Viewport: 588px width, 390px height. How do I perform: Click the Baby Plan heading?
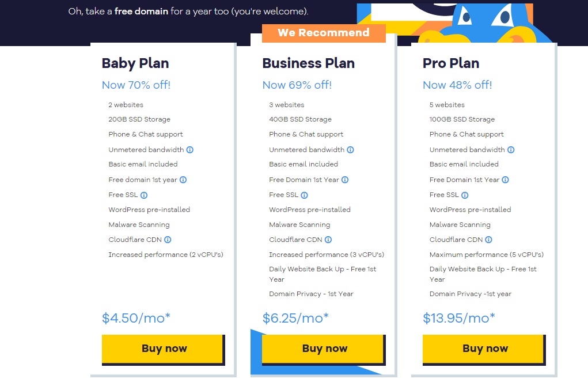pyautogui.click(x=135, y=63)
